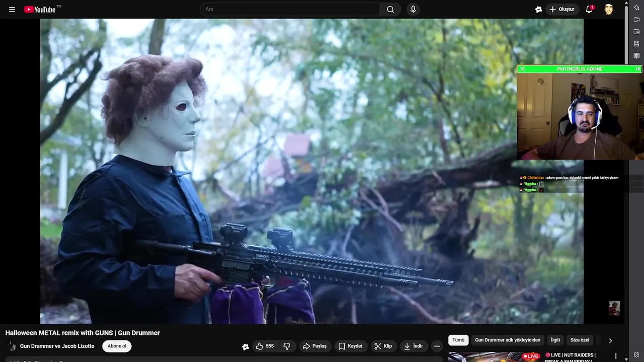The image size is (644, 362).
Task: Click the camera icon in the right sidebar
Action: coord(636,20)
